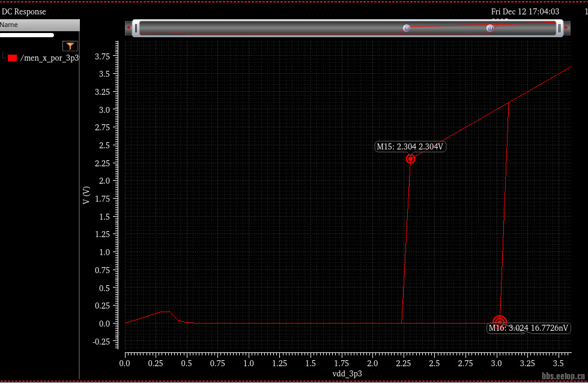Screen dimensions: 588x383
Task: Click the V (V) y-axis label
Action: 86,195
